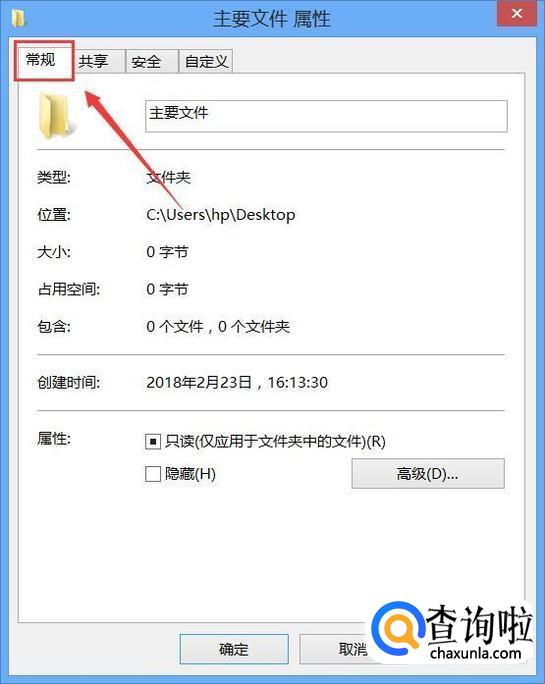
Task: Enable the 隐藏(H) hidden checkbox
Action: pos(153,474)
